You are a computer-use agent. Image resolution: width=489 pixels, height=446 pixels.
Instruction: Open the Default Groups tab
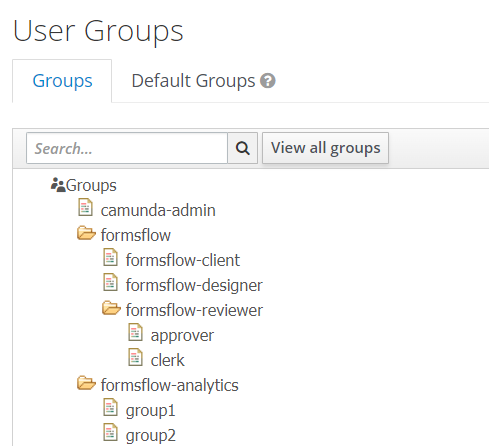193,81
